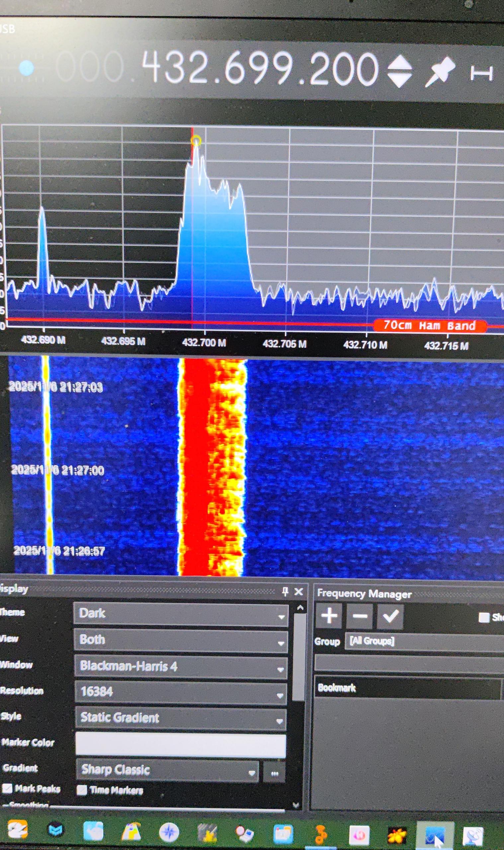
Task: Open the Group dropdown showing All Groups
Action: pyautogui.click(x=425, y=641)
